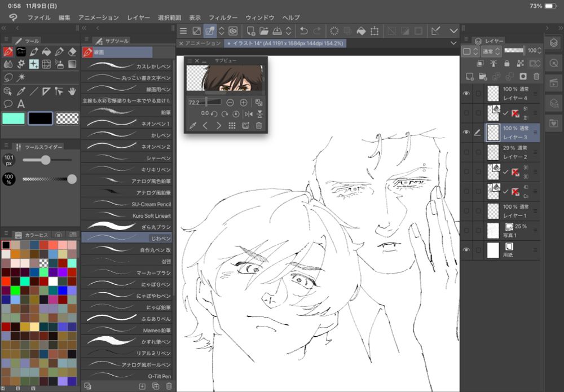Open the フィルター menu
Image resolution: width=564 pixels, height=392 pixels.
[223, 17]
